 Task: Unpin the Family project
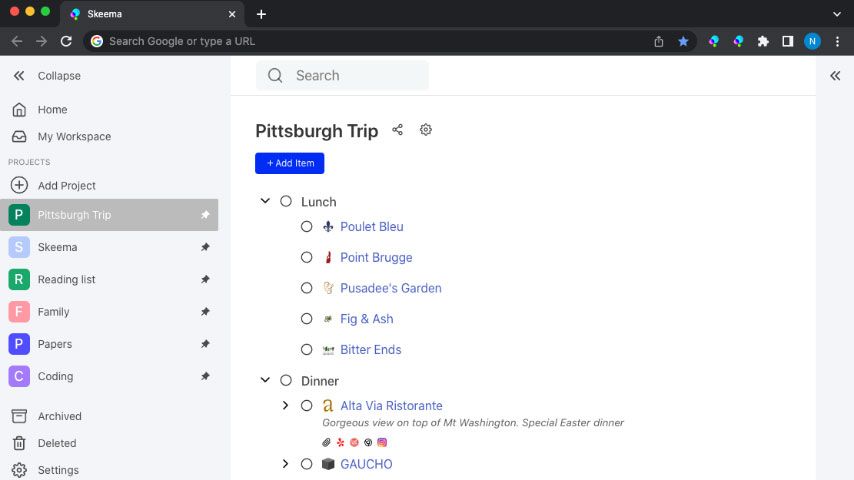tap(205, 312)
